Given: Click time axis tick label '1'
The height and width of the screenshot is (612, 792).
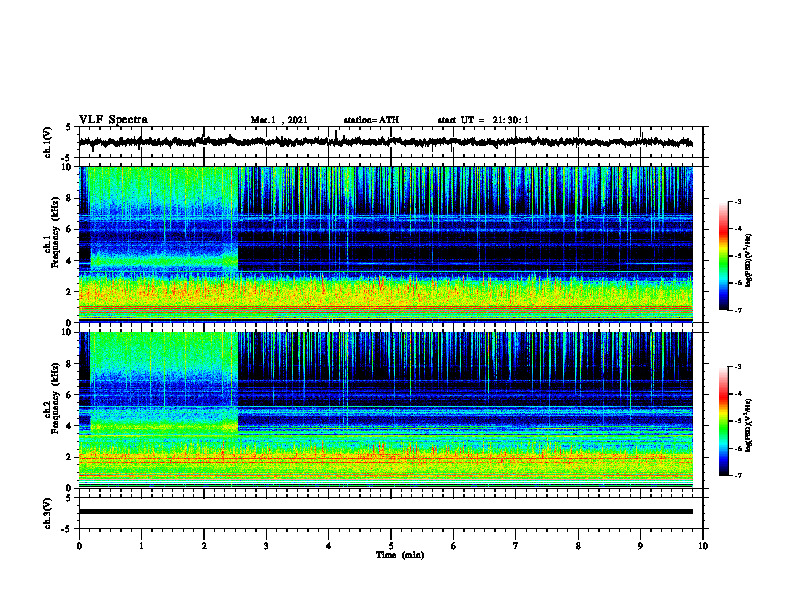Looking at the screenshot, I should (141, 546).
